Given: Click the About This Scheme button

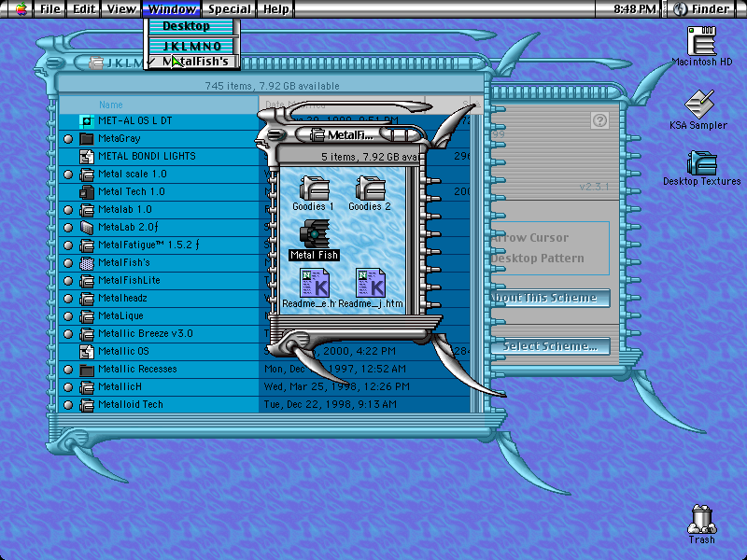Looking at the screenshot, I should [550, 298].
